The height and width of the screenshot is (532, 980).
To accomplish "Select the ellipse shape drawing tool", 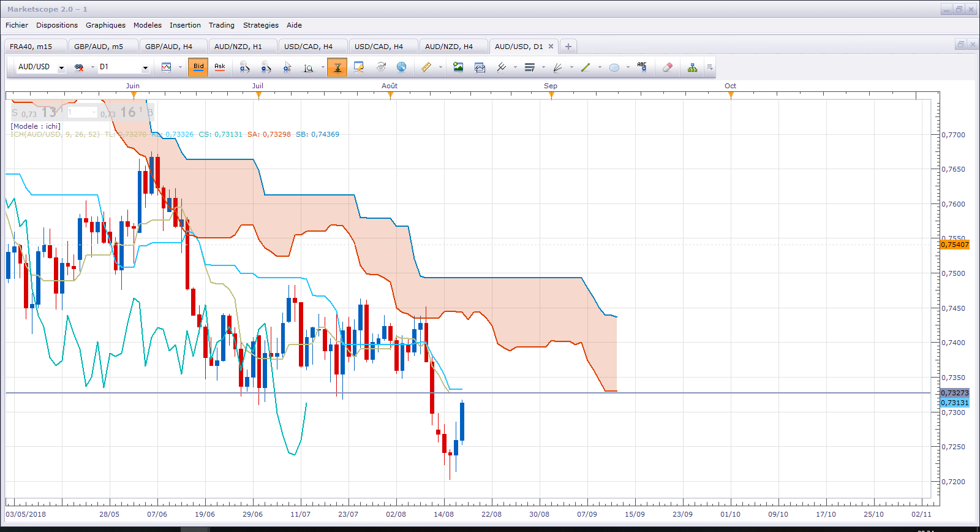I will [x=614, y=67].
